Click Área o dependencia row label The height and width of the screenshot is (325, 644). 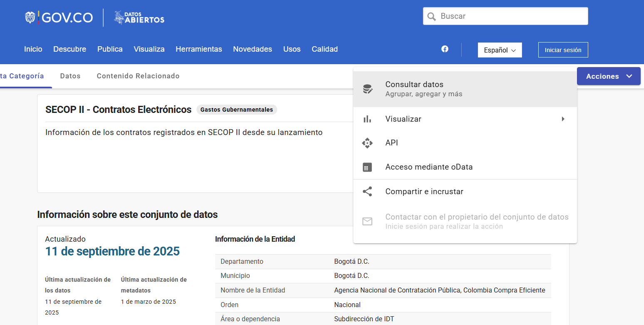tap(250, 319)
